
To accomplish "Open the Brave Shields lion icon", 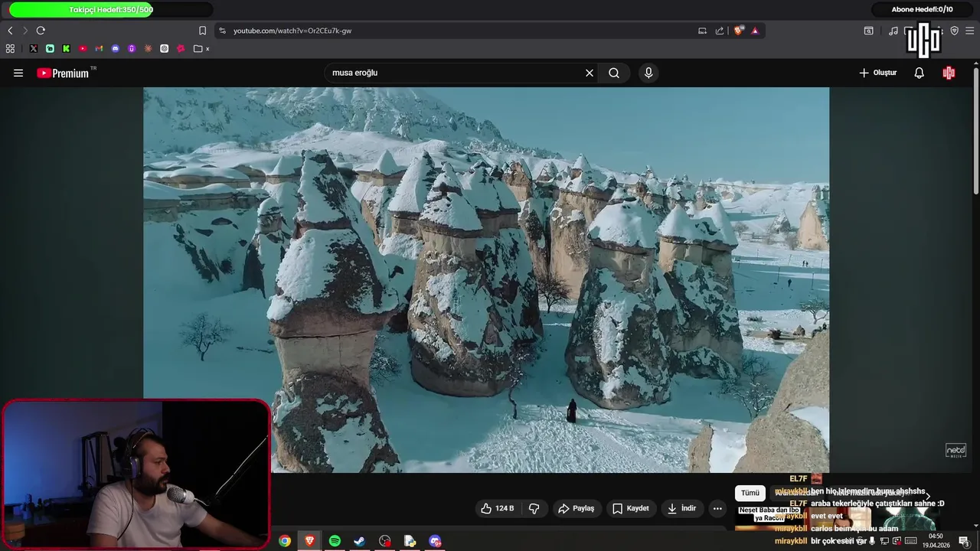I will [x=738, y=31].
